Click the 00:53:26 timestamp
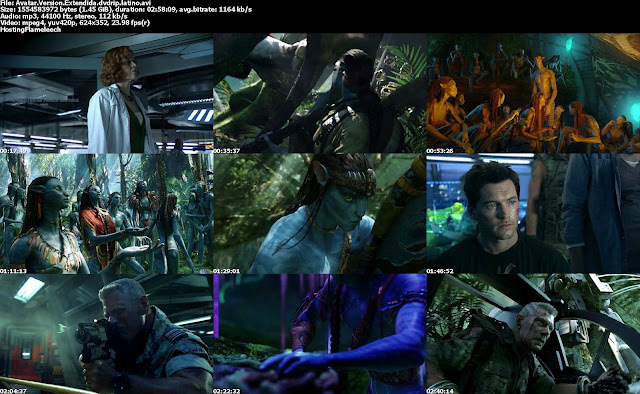 [440, 151]
